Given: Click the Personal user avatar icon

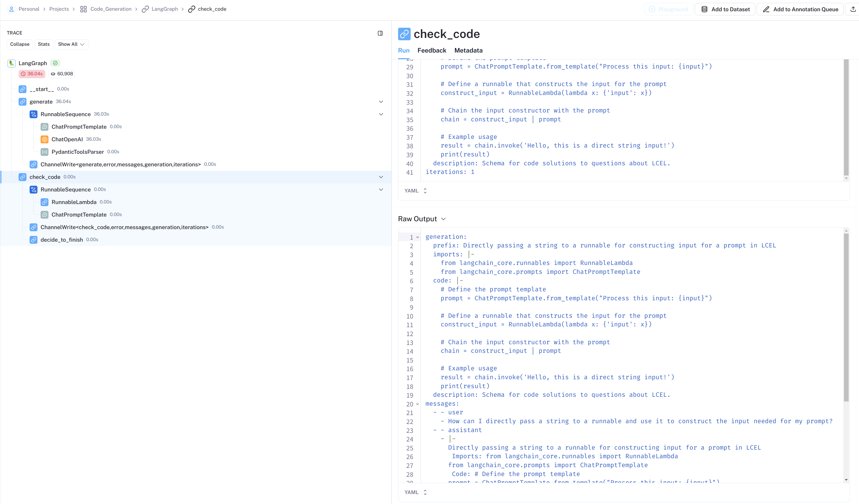Looking at the screenshot, I should pyautogui.click(x=12, y=9).
